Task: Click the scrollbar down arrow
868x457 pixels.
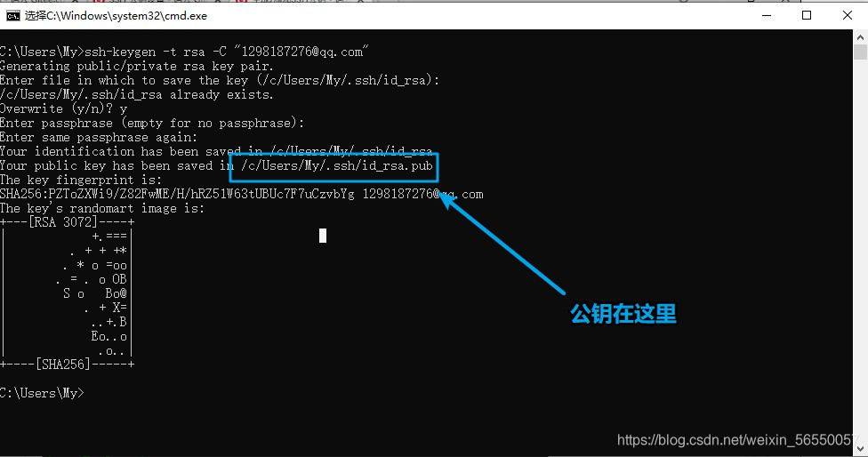Action: (x=860, y=448)
